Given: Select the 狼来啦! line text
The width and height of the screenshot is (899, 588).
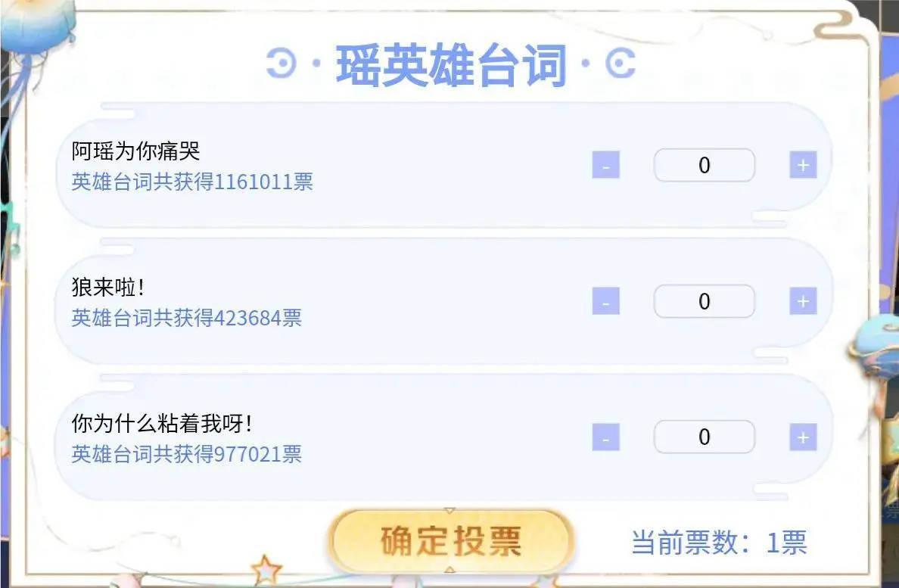Looking at the screenshot, I should point(107,287).
